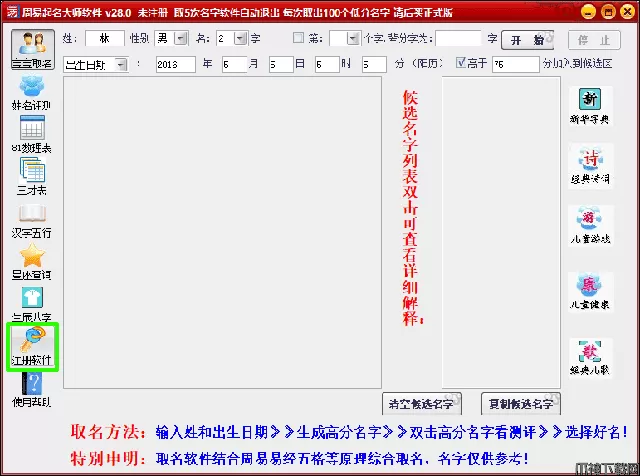Open the 生辰八字 shirt icon
Image resolution: width=640 pixels, height=476 pixels.
tap(32, 304)
